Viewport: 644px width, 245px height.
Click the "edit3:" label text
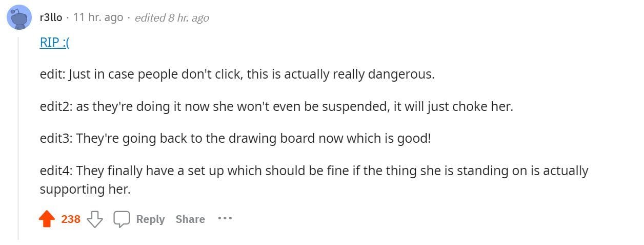coord(56,139)
